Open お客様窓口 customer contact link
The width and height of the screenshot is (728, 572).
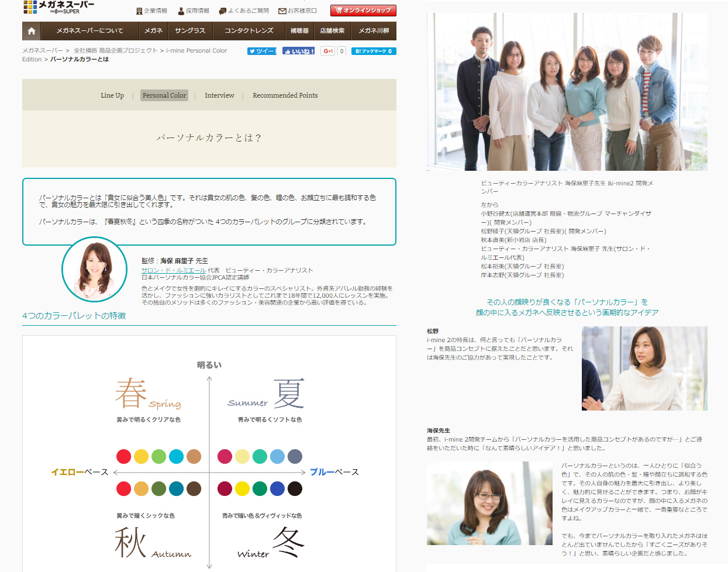(298, 11)
